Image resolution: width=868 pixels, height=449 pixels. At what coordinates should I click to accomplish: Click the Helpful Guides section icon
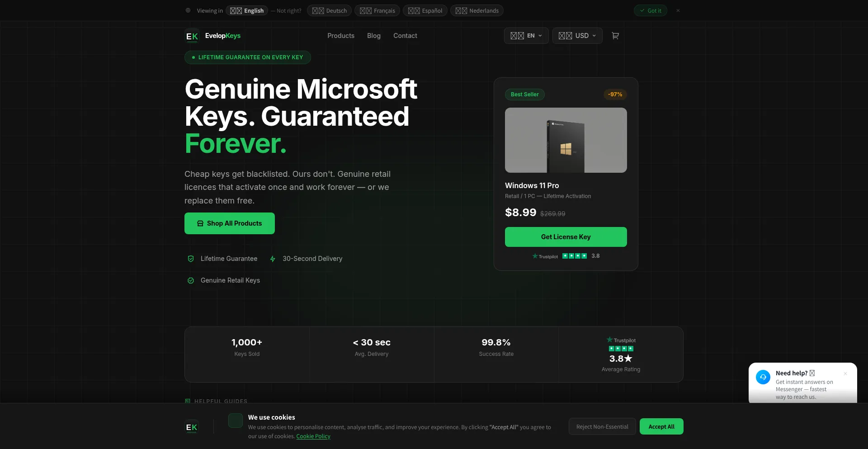tap(188, 401)
